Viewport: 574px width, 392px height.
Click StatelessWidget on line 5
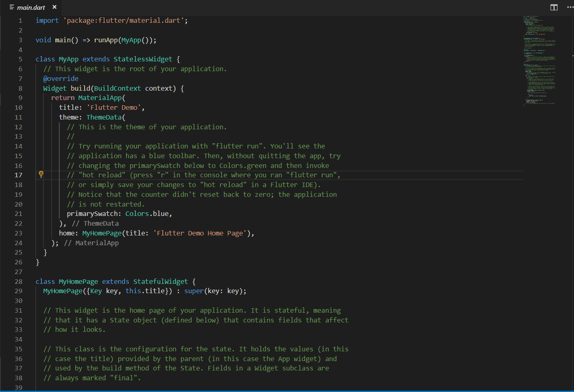click(x=142, y=59)
